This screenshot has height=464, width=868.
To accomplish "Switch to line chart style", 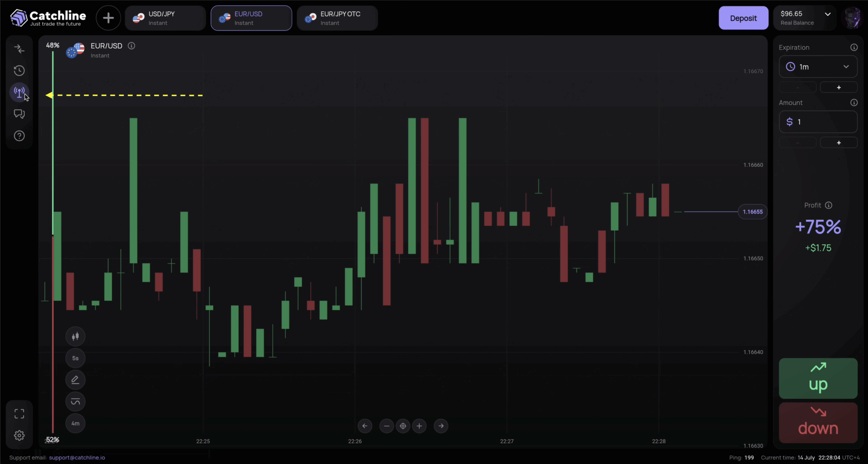I will pos(75,402).
